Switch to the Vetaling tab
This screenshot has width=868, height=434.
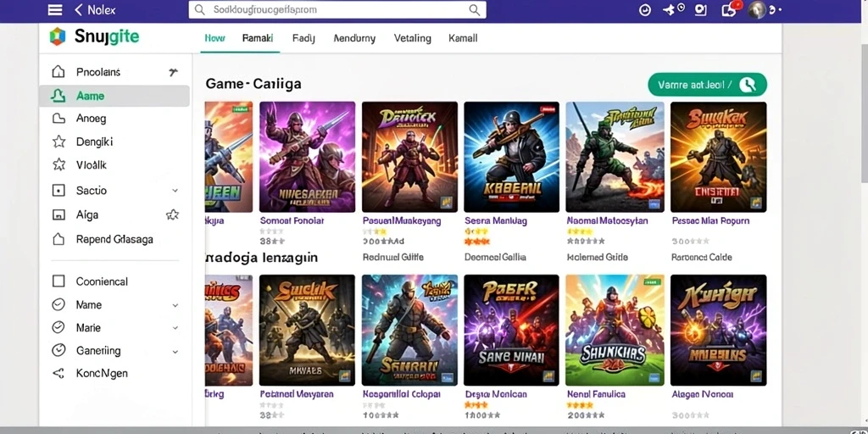(x=413, y=38)
